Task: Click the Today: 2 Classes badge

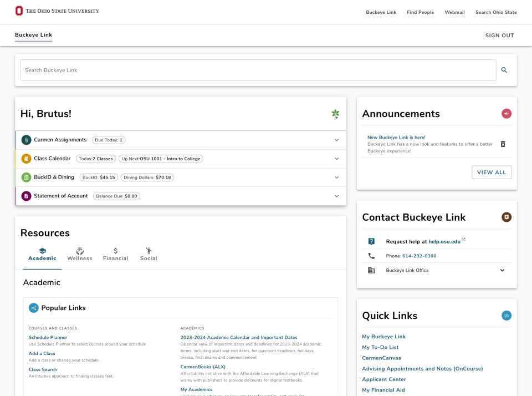Action: coord(96,159)
